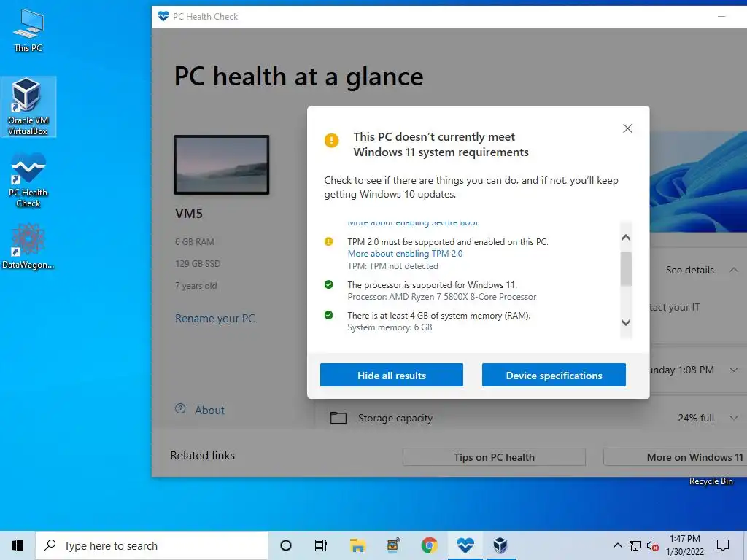Click Rename your PC link
The image size is (747, 560).
click(215, 318)
